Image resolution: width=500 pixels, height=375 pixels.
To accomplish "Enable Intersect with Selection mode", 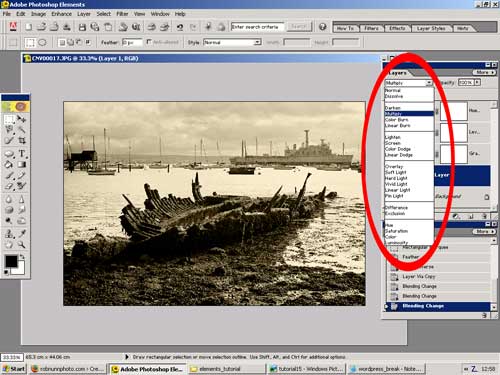I will tap(88, 42).
